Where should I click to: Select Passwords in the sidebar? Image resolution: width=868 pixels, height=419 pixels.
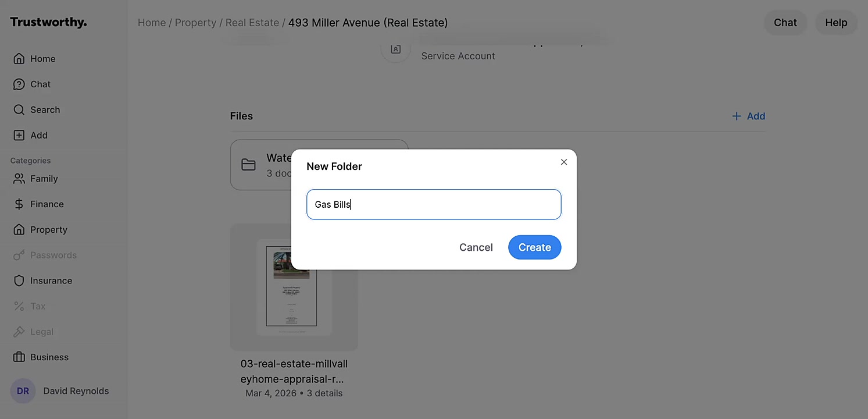53,255
